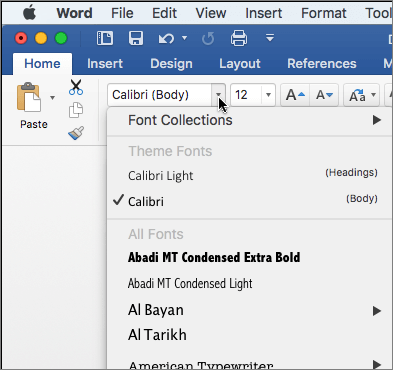Save document with floppy disk icon

136,38
